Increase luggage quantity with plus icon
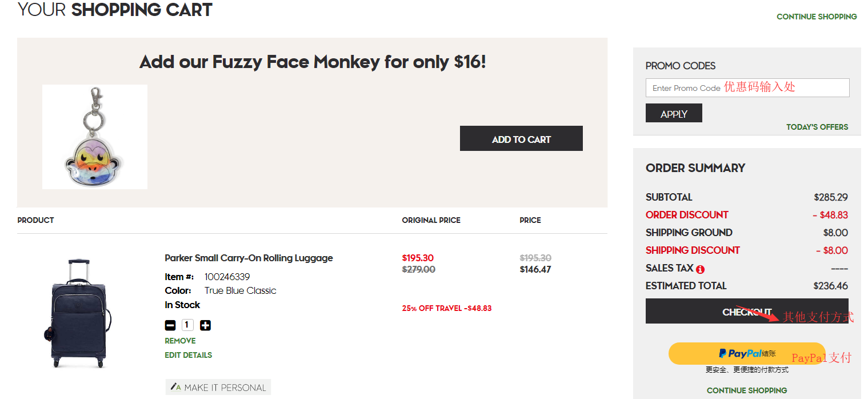868x399 pixels. 205,326
